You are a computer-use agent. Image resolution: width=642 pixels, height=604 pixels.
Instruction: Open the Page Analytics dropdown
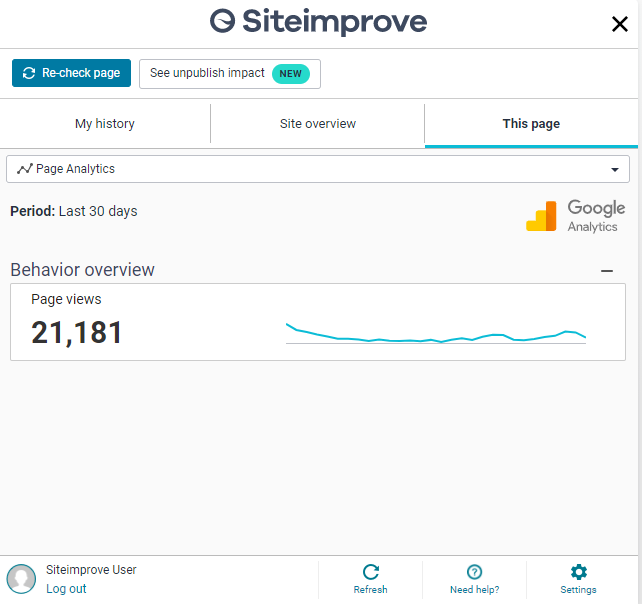(318, 169)
